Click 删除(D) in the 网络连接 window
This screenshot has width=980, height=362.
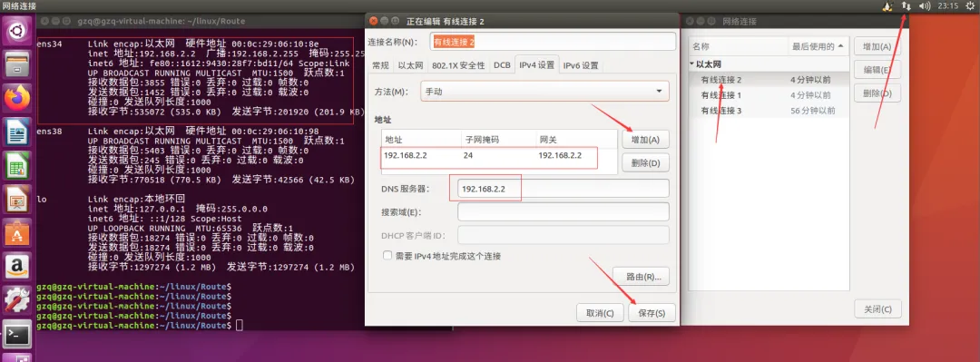coord(877,93)
